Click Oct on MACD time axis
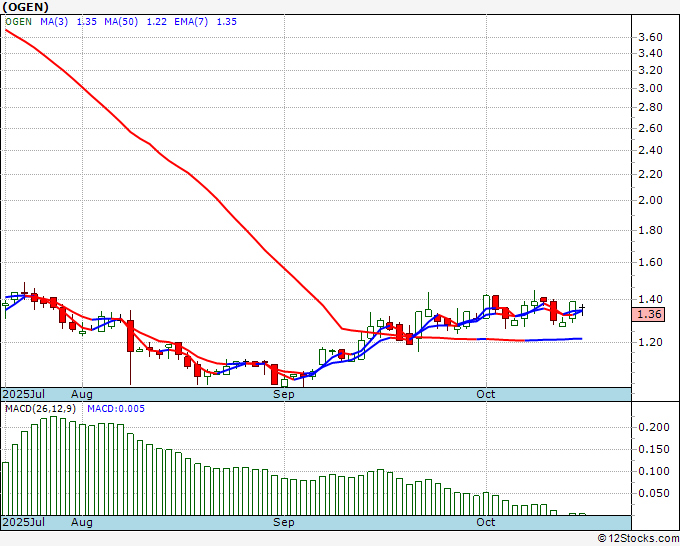680x546 pixels. coord(486,522)
